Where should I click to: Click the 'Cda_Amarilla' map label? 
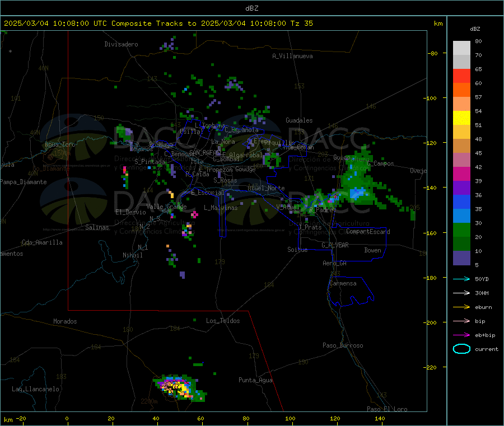coord(42,242)
